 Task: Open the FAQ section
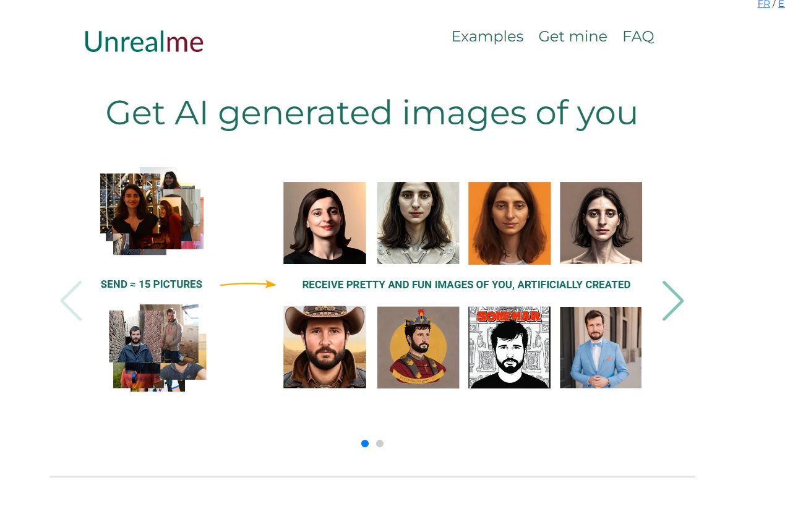[x=638, y=36]
